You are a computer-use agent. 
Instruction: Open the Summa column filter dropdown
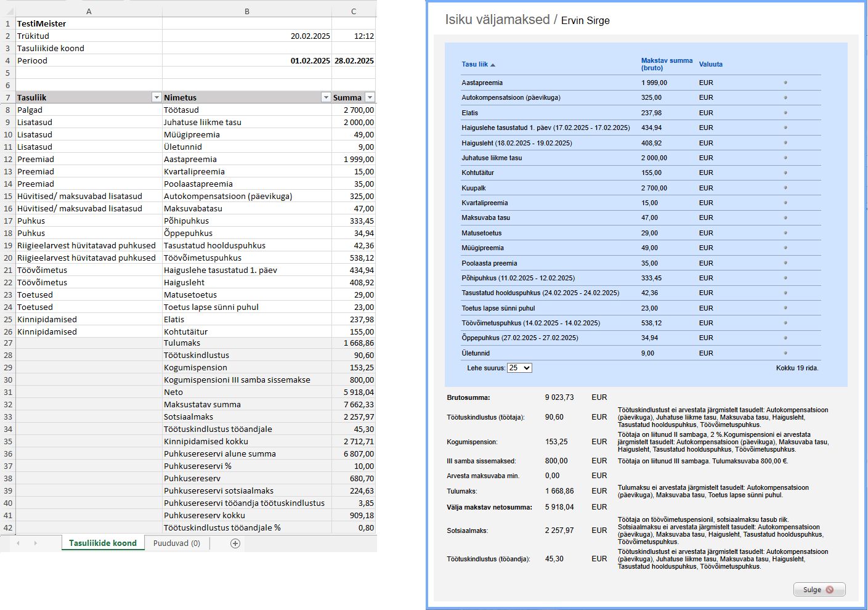point(370,97)
